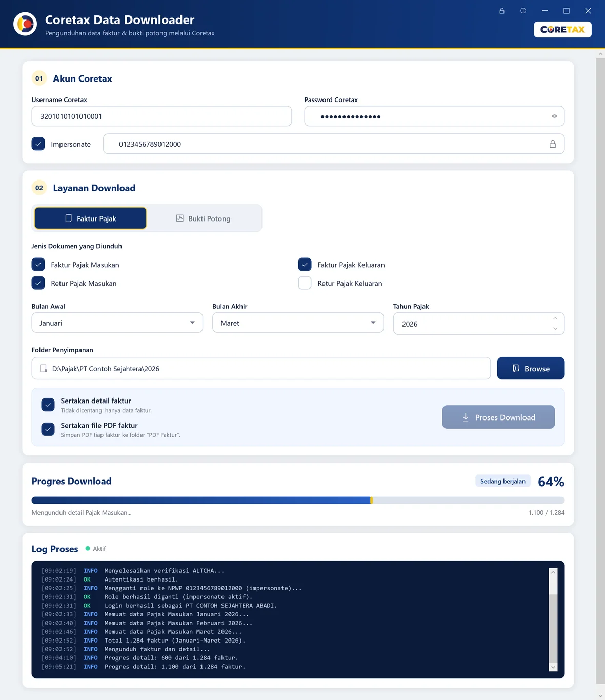The width and height of the screenshot is (605, 700).
Task: Open the info icon in the title bar
Action: tap(523, 11)
